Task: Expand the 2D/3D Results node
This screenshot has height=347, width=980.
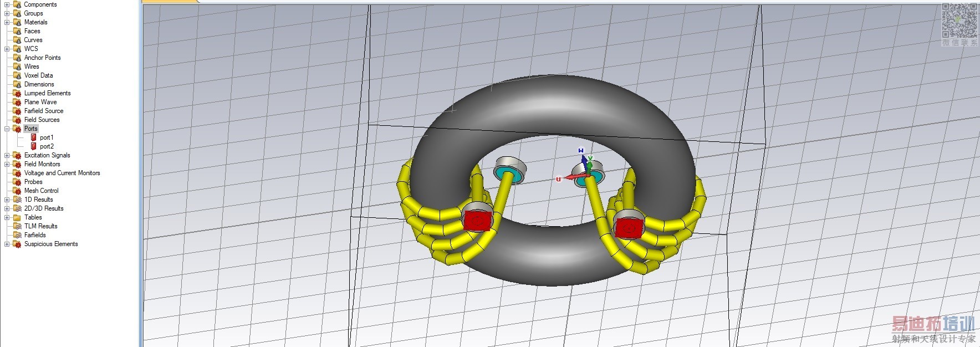Action: [7, 208]
